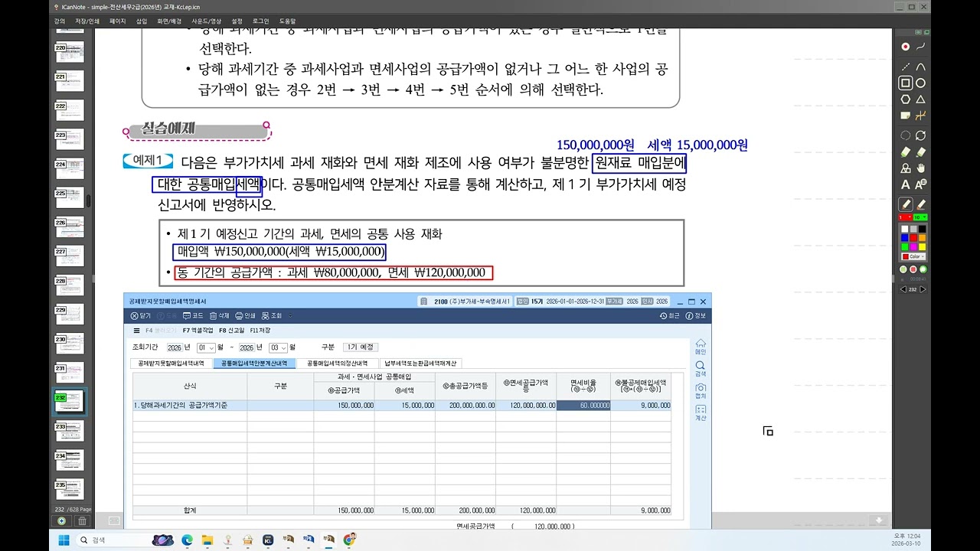Select the eraser tool beside the highlighter
This screenshot has width=980, height=551.
click(921, 152)
